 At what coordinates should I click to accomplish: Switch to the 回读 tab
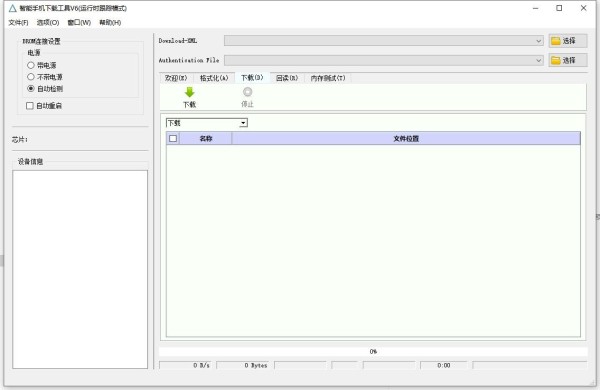(x=287, y=78)
